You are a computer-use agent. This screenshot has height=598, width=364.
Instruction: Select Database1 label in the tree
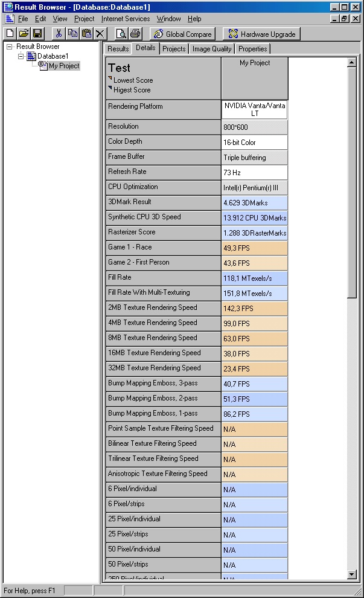(x=53, y=56)
